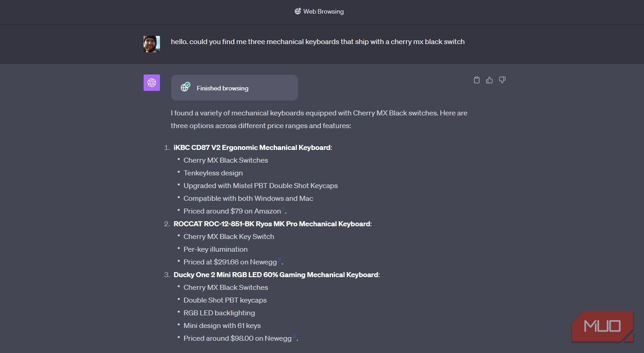Give the response a thumbs down
This screenshot has height=353, width=644.
pos(502,80)
